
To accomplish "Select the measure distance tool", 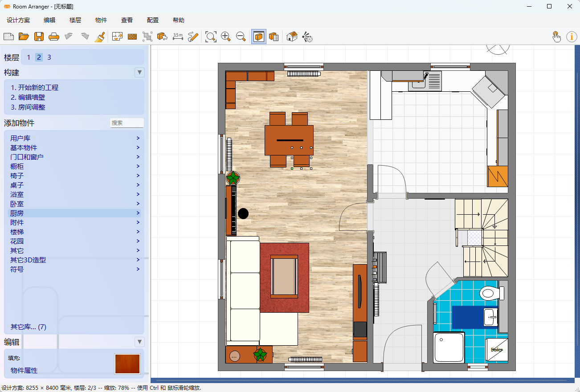I will (178, 37).
